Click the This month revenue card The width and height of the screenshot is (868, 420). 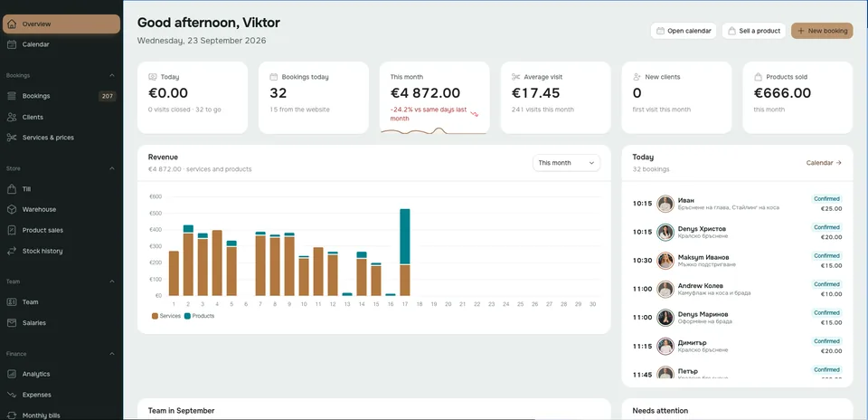click(x=435, y=98)
